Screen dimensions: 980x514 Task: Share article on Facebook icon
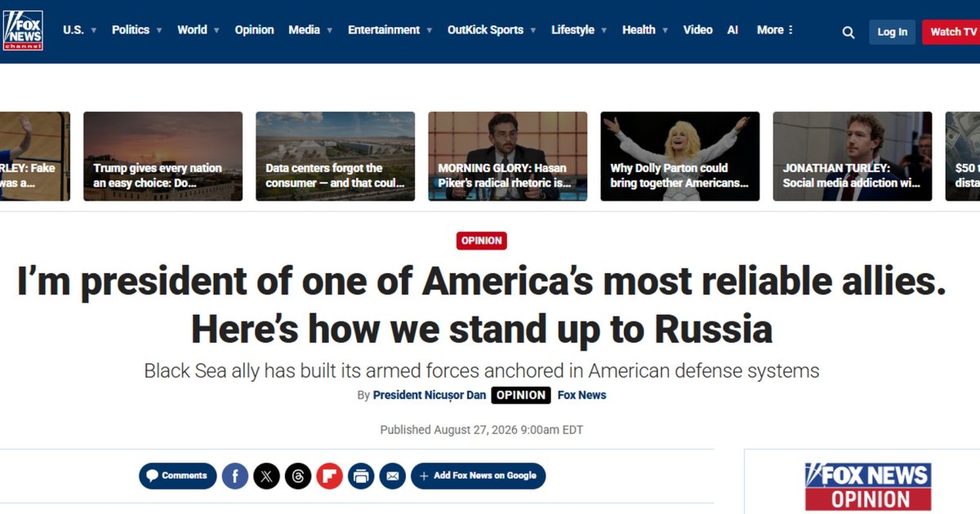pos(235,476)
